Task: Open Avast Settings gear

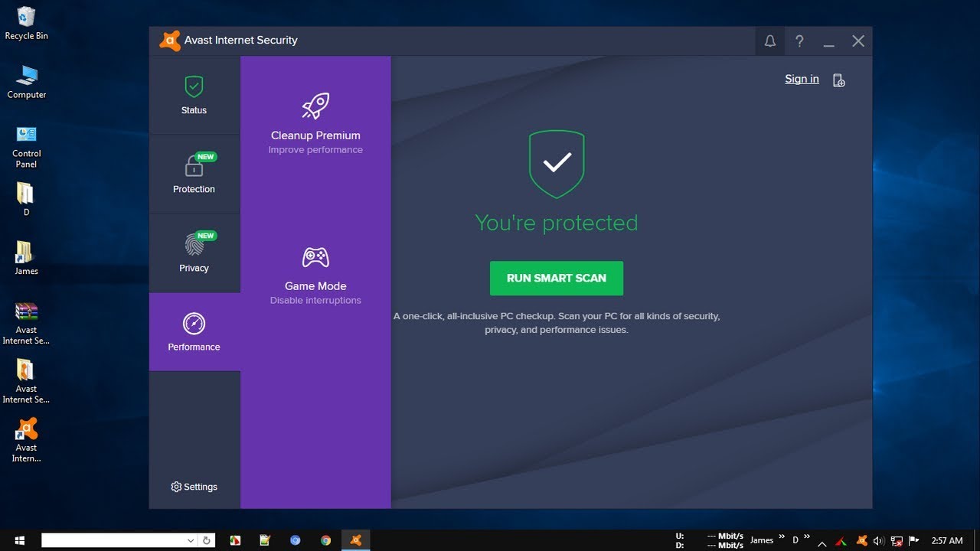Action: point(194,487)
